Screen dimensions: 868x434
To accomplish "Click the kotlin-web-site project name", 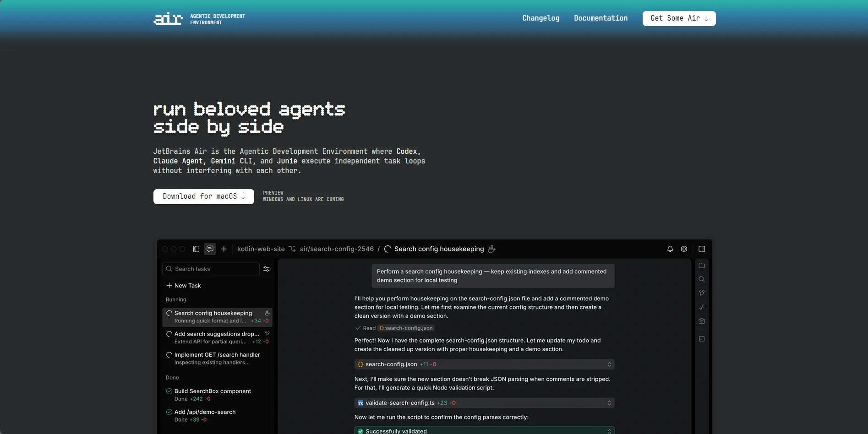I will pos(261,249).
